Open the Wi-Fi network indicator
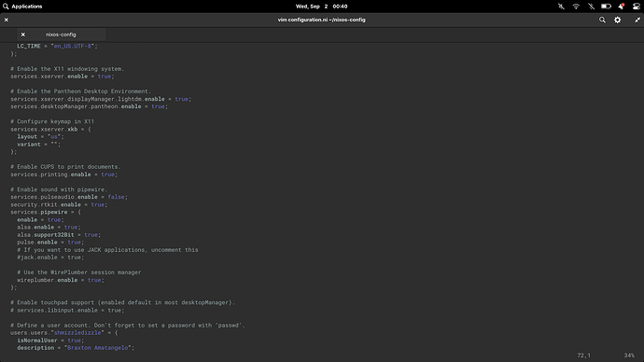This screenshot has width=644, height=362. click(x=576, y=7)
